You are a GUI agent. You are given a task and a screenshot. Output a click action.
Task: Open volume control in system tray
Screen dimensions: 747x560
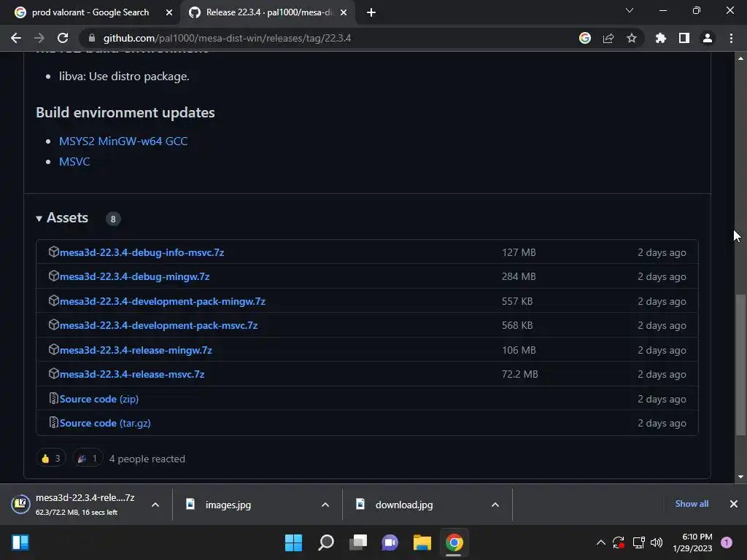pyautogui.click(x=657, y=542)
